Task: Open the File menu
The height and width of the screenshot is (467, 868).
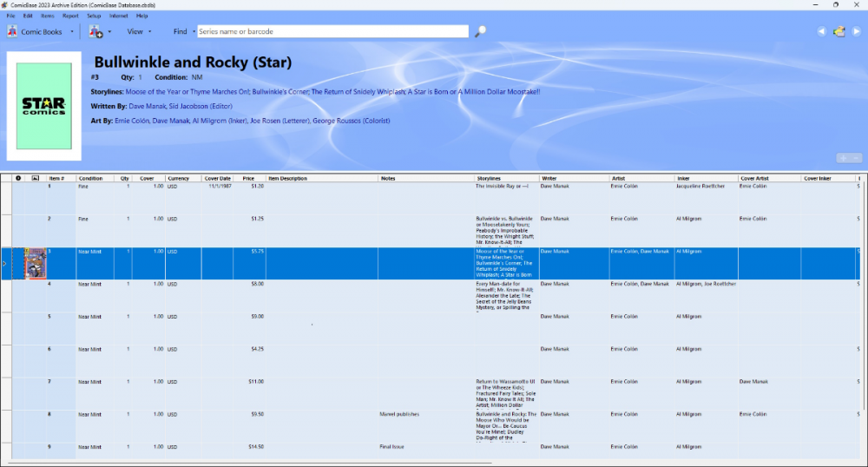Action: (10, 16)
